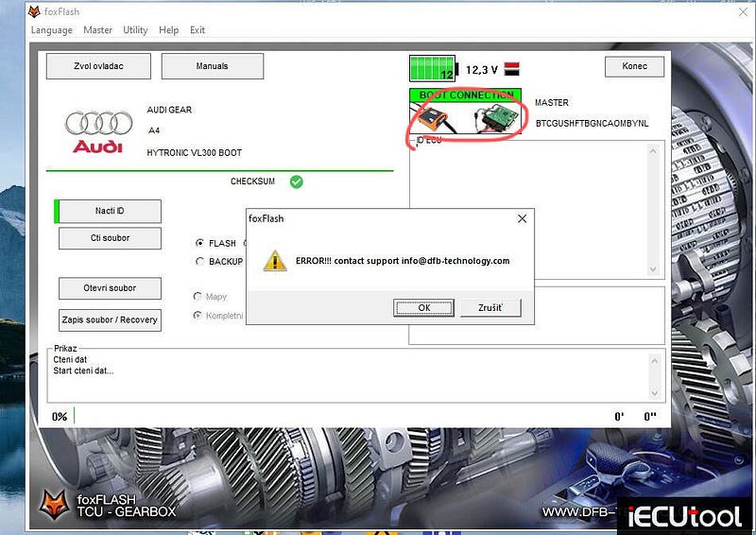Select the BACKUP radio button
This screenshot has height=535, width=756.
point(199,261)
